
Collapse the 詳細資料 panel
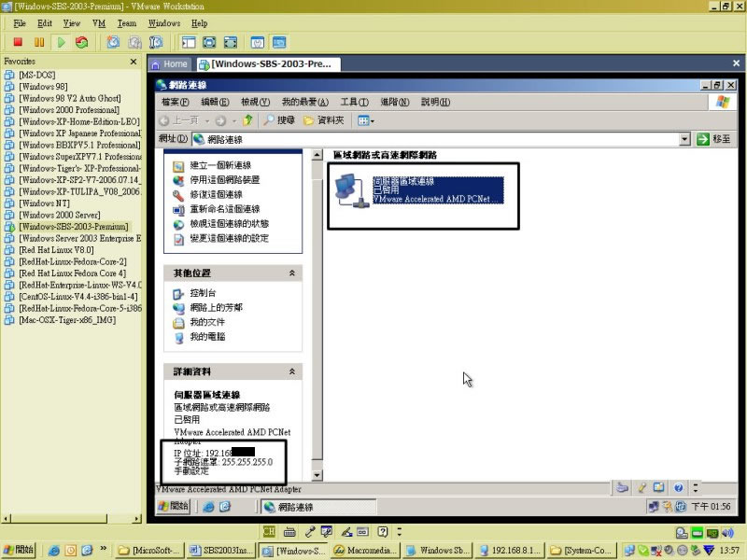coord(292,371)
